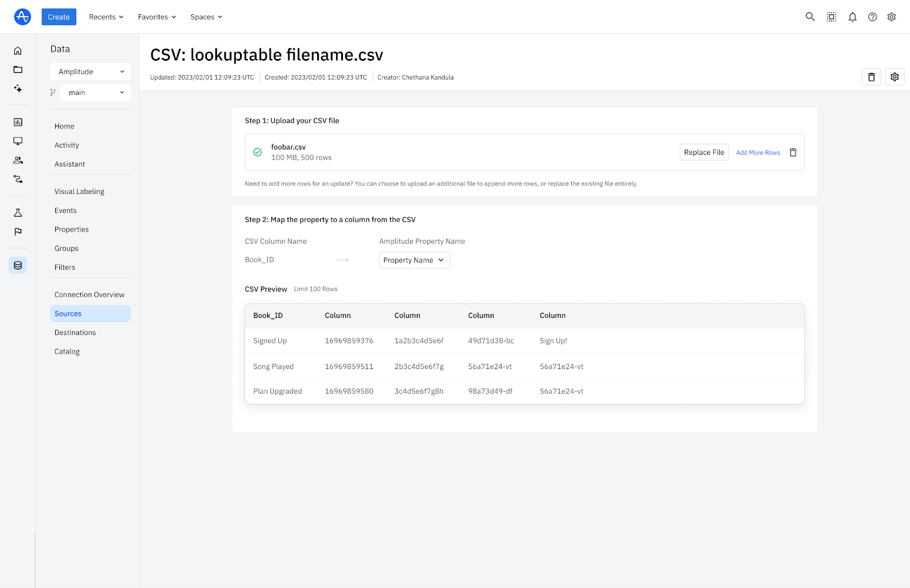Click the Limit 100 Rows label
The image size is (910, 588).
[x=316, y=289]
